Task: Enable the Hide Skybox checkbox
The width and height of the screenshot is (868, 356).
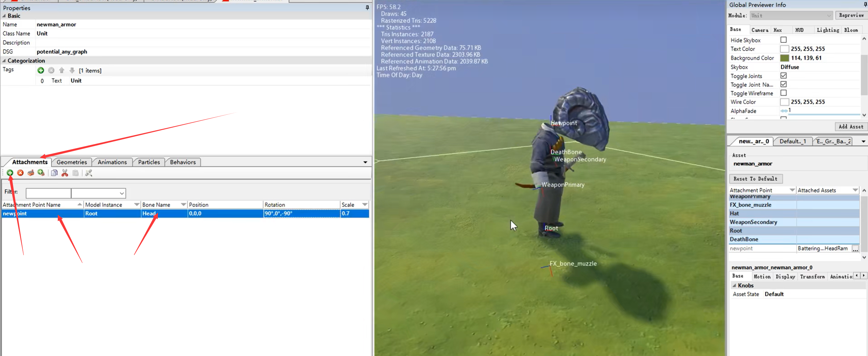Action: coord(783,40)
